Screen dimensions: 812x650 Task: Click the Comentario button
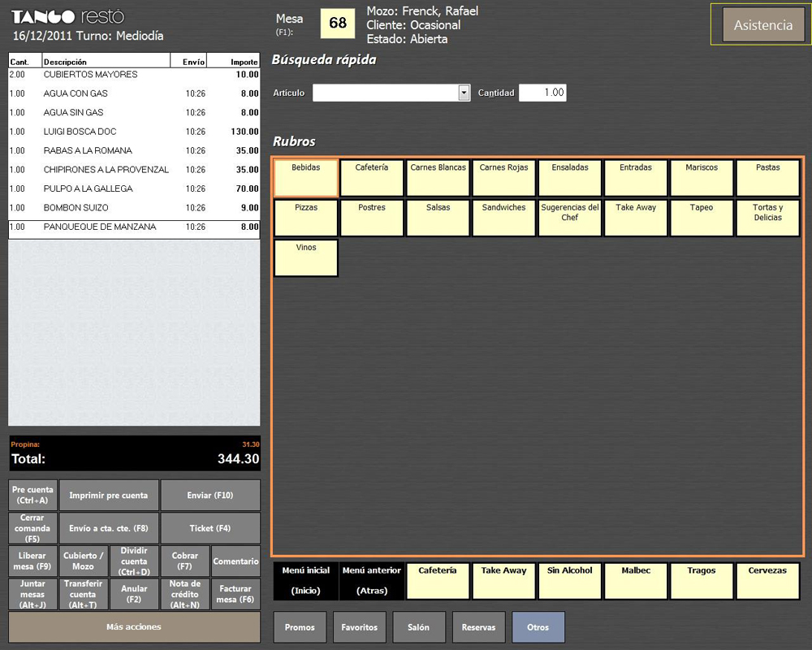(x=235, y=561)
